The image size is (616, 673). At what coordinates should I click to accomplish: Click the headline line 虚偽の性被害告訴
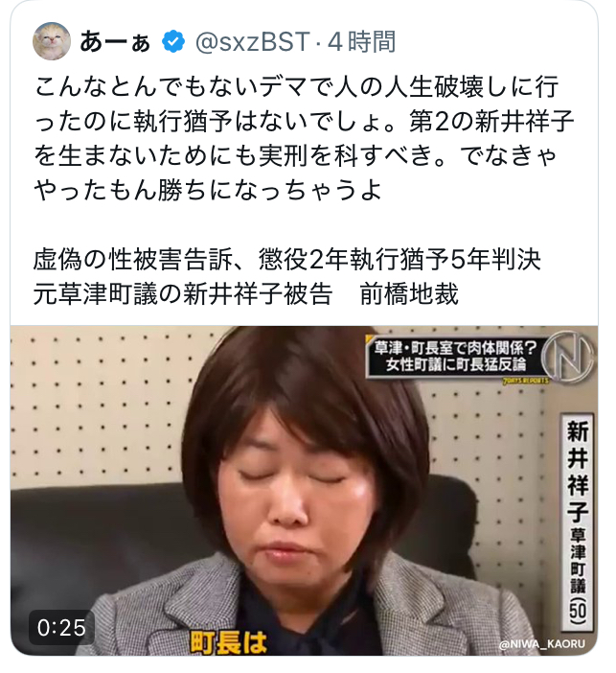[286, 260]
